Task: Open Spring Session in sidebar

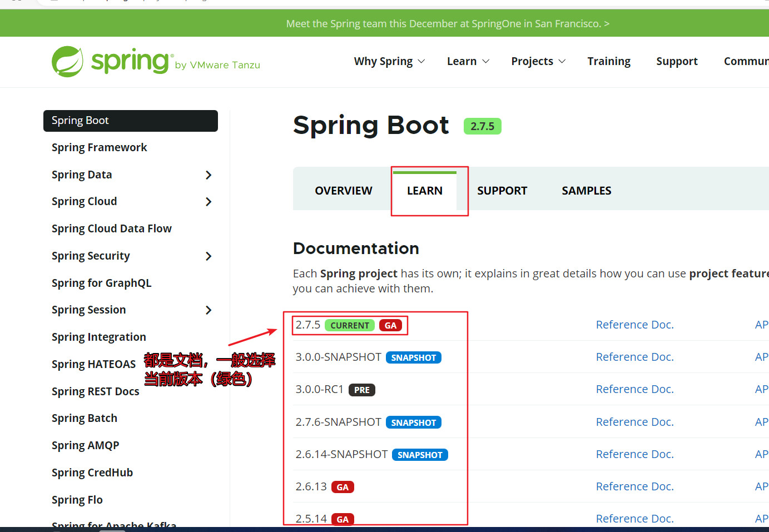Action: (x=89, y=310)
